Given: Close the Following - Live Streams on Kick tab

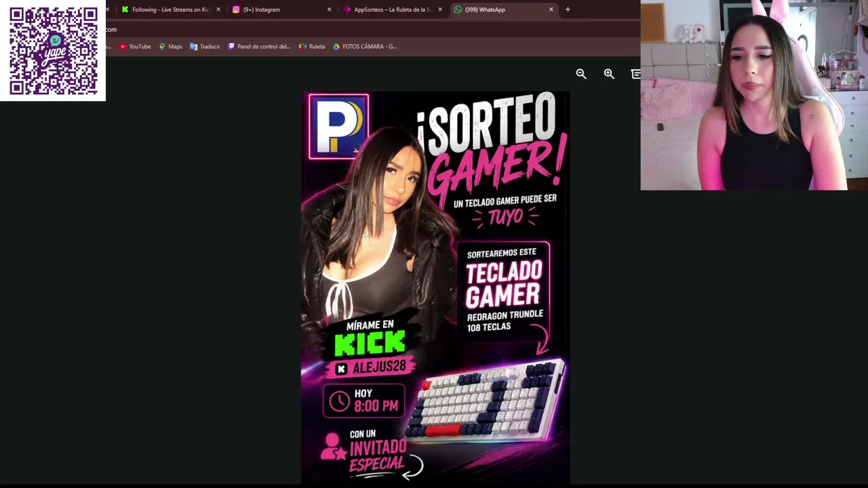Looking at the screenshot, I should coord(218,9).
